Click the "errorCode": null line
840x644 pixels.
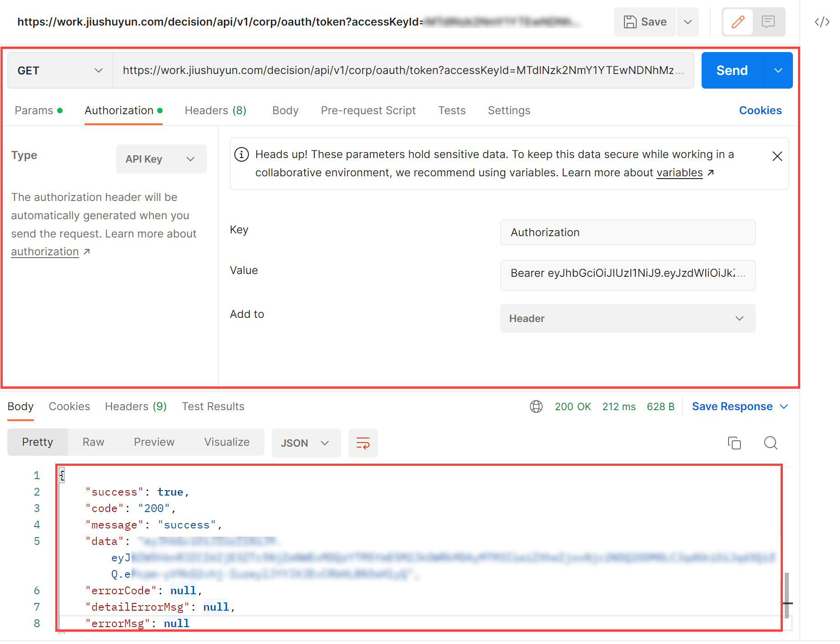coord(143,591)
